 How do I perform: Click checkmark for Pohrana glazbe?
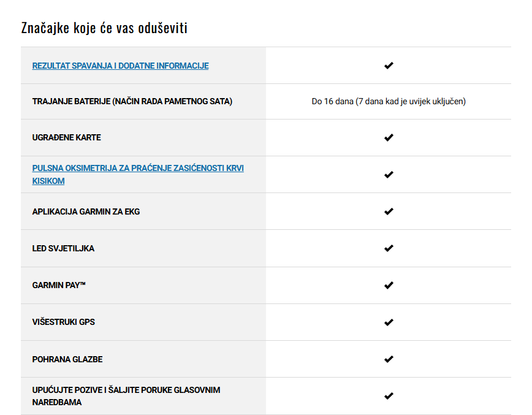pyautogui.click(x=389, y=359)
